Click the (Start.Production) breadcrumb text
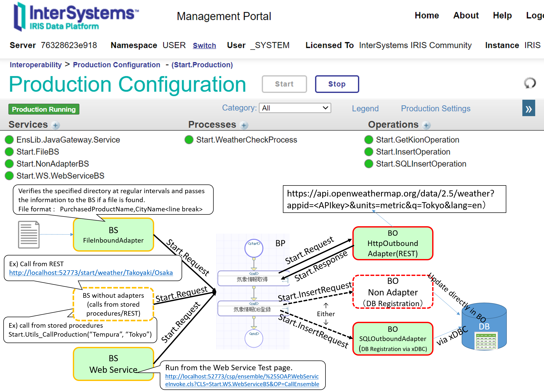This screenshot has width=544, height=392. tap(202, 65)
